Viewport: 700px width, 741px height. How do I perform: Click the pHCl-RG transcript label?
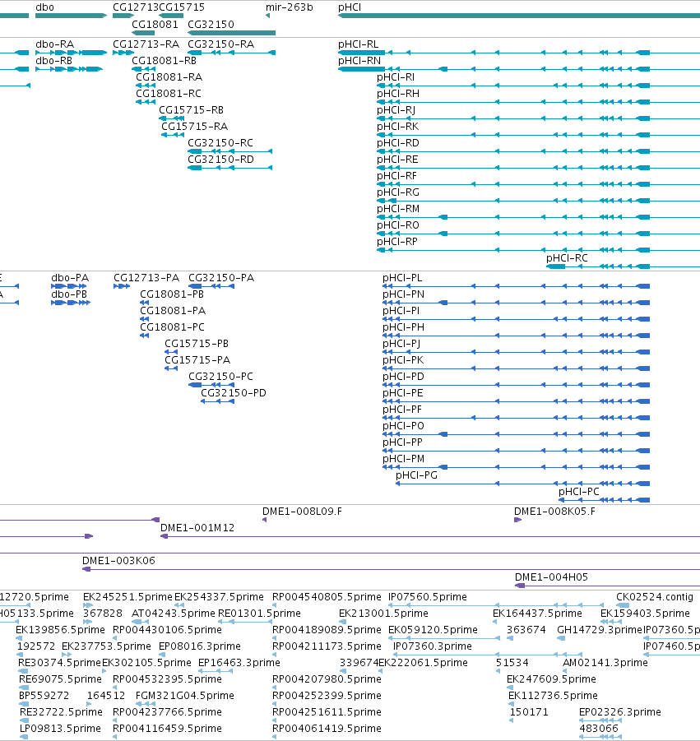point(398,192)
